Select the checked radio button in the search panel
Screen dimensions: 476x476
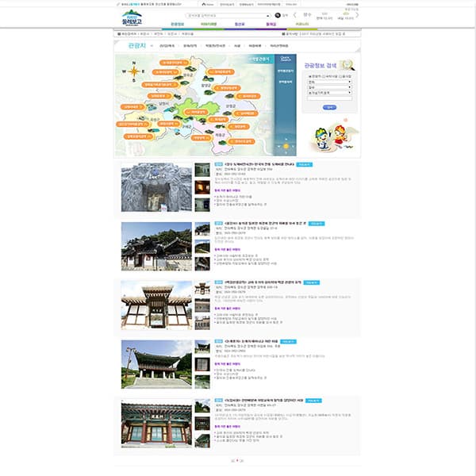310,76
